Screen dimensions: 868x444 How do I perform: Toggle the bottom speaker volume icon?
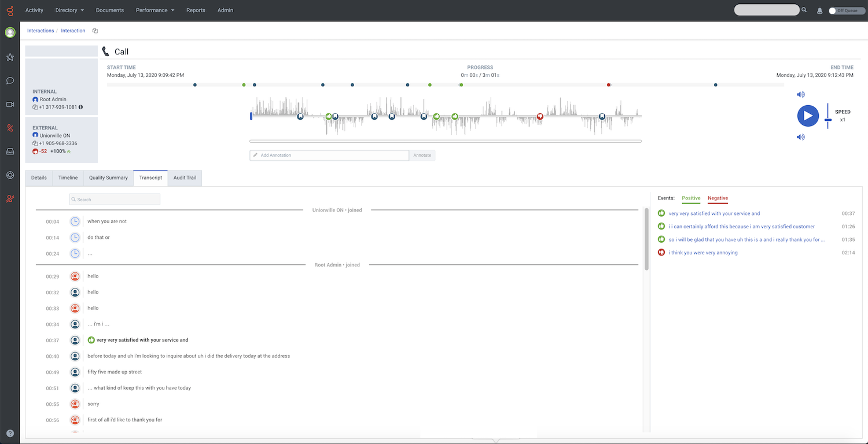click(x=800, y=137)
